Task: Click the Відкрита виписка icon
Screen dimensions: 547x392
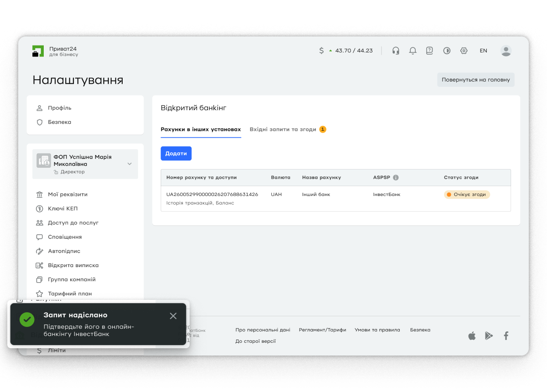Action: point(39,265)
